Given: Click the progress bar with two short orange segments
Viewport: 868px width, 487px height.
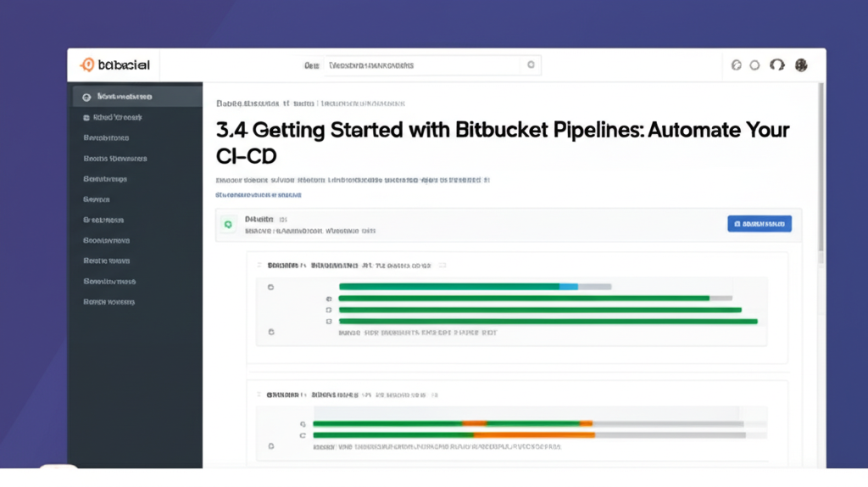Looking at the screenshot, I should [x=528, y=424].
